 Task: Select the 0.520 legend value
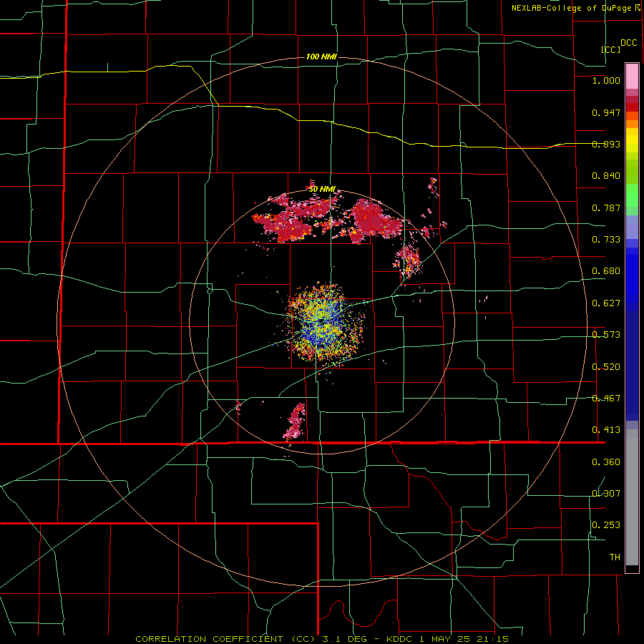coord(606,367)
